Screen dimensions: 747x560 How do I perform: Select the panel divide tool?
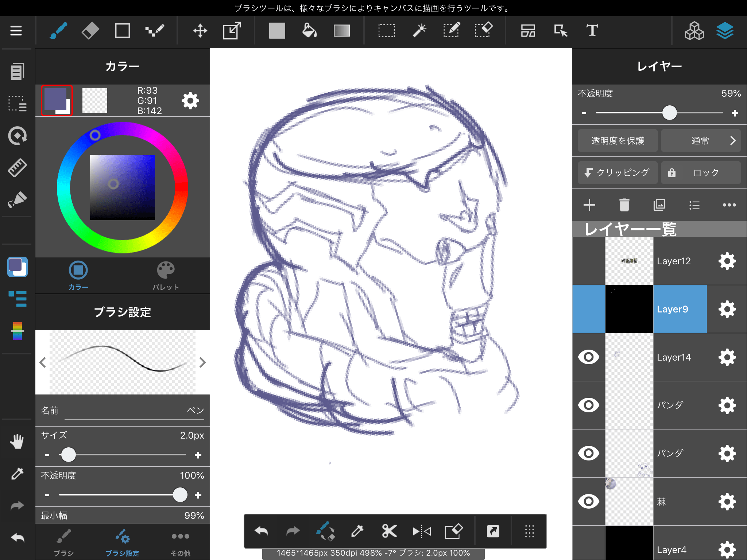click(x=528, y=31)
